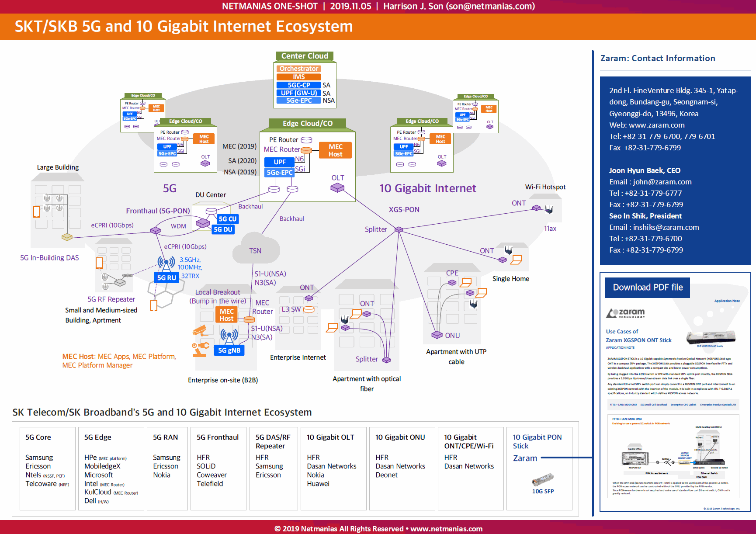Click the 5G gNB blue label
The width and height of the screenshot is (756, 534).
coord(229,350)
